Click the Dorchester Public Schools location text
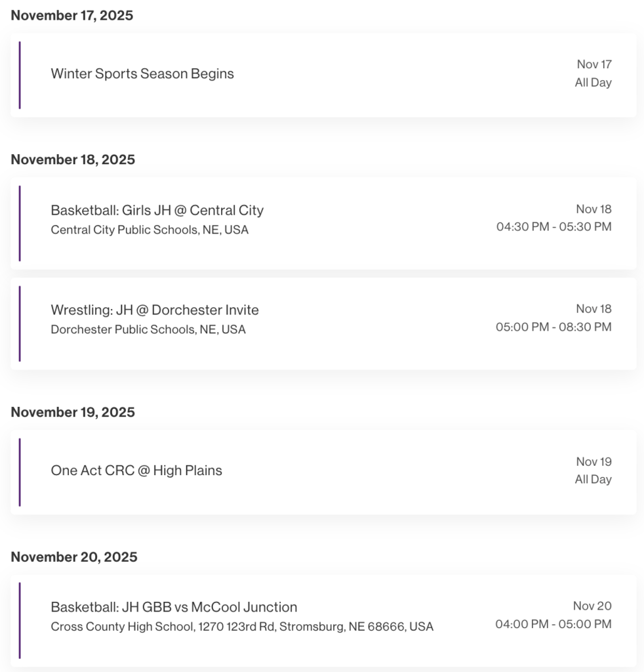 [x=148, y=329]
